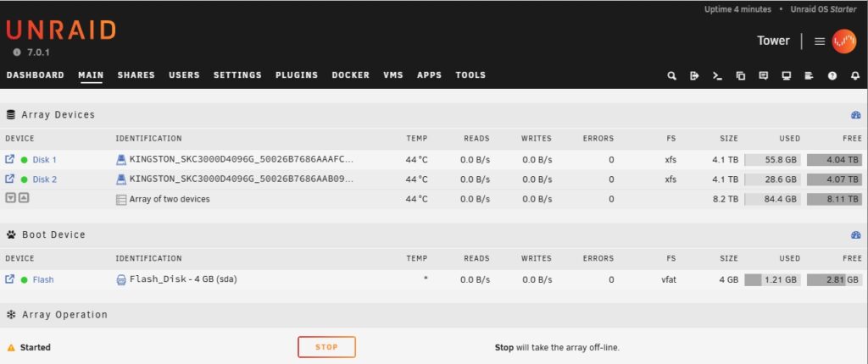868x364 pixels.
Task: Open the Disk 1 settings link
Action: (x=44, y=160)
